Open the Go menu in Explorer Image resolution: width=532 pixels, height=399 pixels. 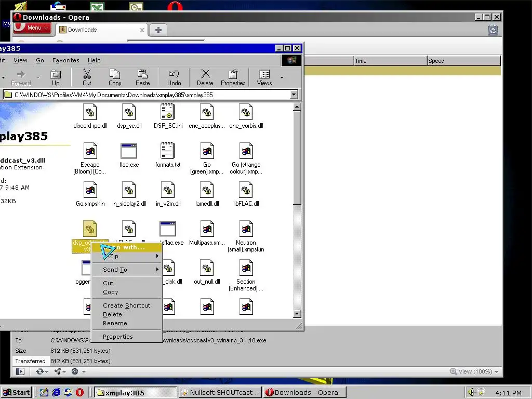point(39,60)
